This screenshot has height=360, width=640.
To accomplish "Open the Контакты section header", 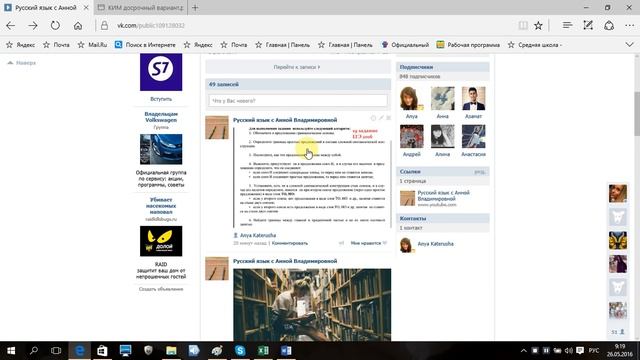I will 442,218.
